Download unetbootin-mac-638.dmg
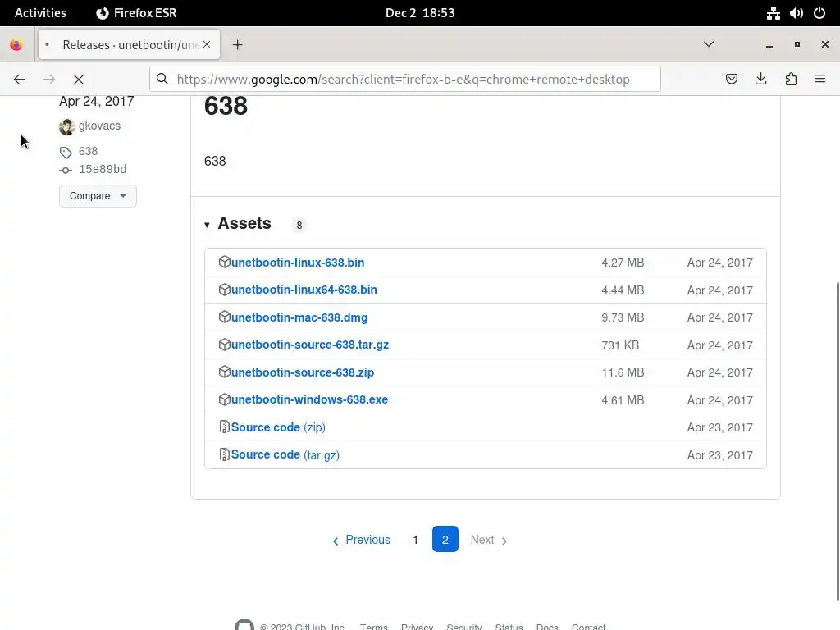This screenshot has height=630, width=840. (299, 317)
